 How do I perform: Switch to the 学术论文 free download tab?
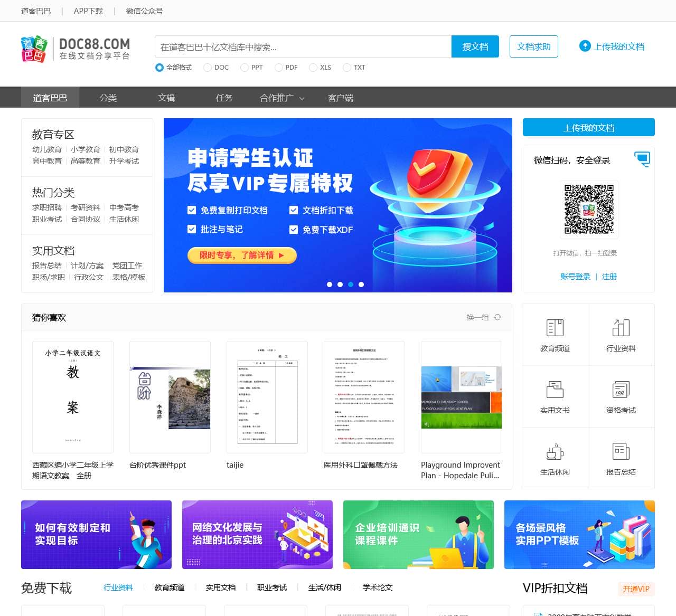click(x=378, y=587)
